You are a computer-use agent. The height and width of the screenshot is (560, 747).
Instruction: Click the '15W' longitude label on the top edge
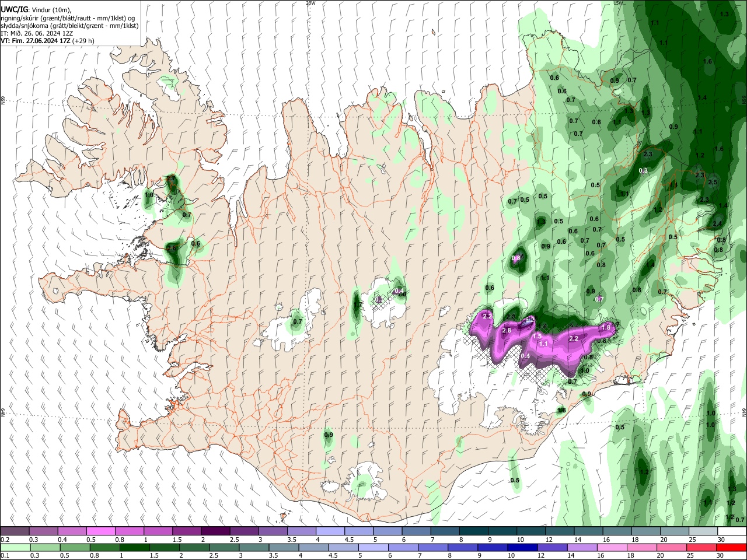(x=618, y=3)
